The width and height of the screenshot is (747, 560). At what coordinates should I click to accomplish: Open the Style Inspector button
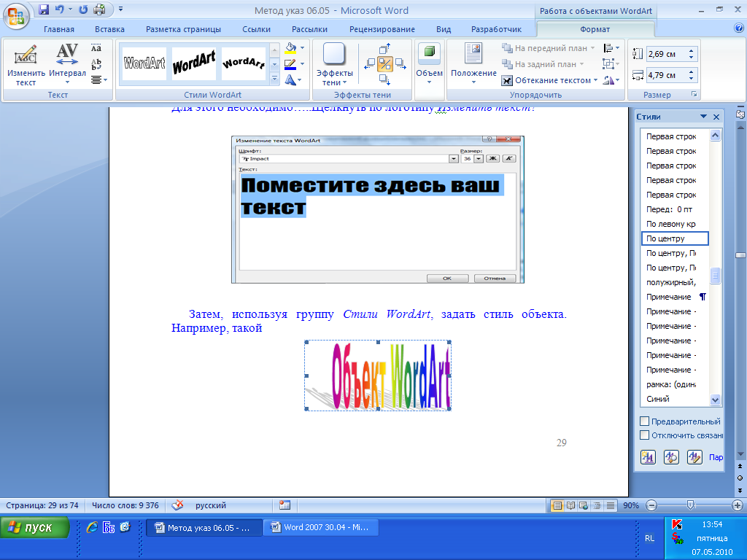pos(671,457)
